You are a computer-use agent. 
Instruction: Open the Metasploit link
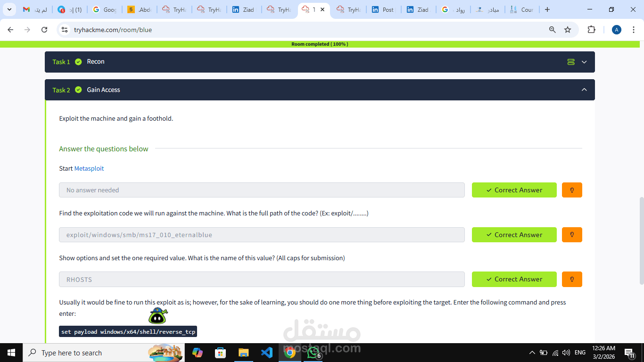(89, 168)
